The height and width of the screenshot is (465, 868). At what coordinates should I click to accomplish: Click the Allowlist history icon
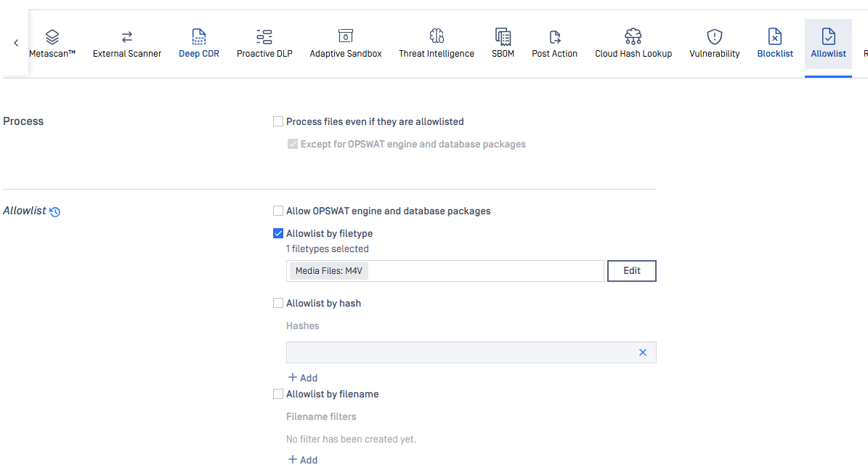click(x=55, y=212)
